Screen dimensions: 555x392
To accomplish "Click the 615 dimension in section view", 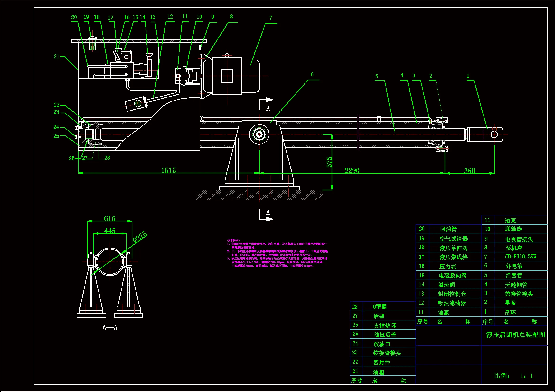I will pos(109,218).
